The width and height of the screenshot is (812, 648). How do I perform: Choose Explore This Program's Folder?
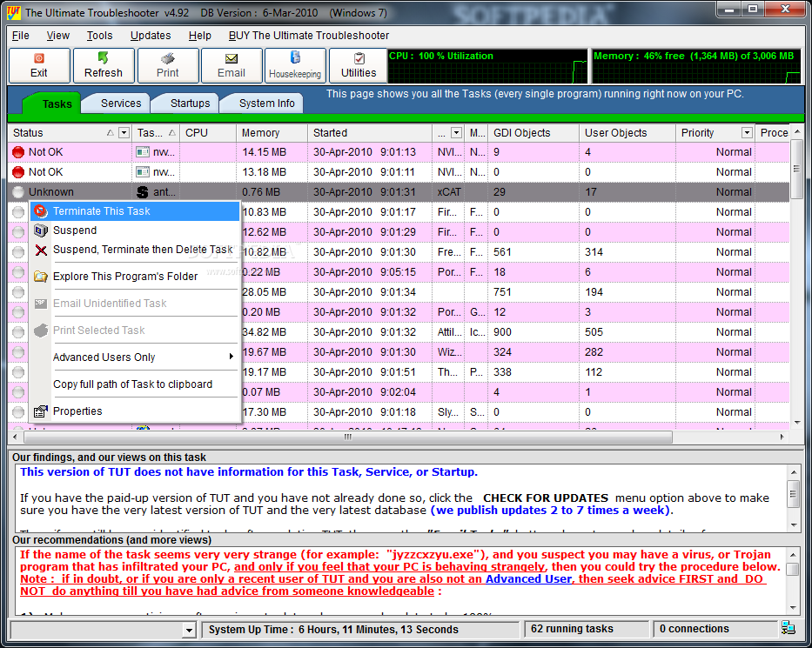tap(136, 277)
